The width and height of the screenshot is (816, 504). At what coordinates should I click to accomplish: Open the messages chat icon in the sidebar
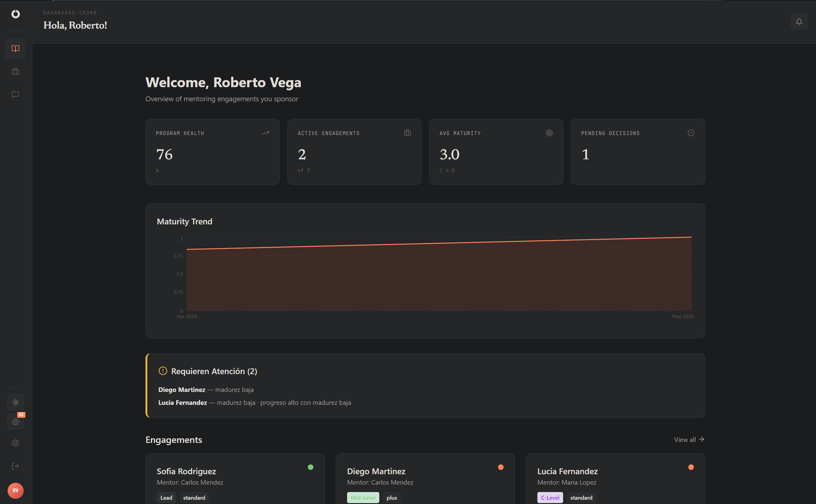(15, 95)
